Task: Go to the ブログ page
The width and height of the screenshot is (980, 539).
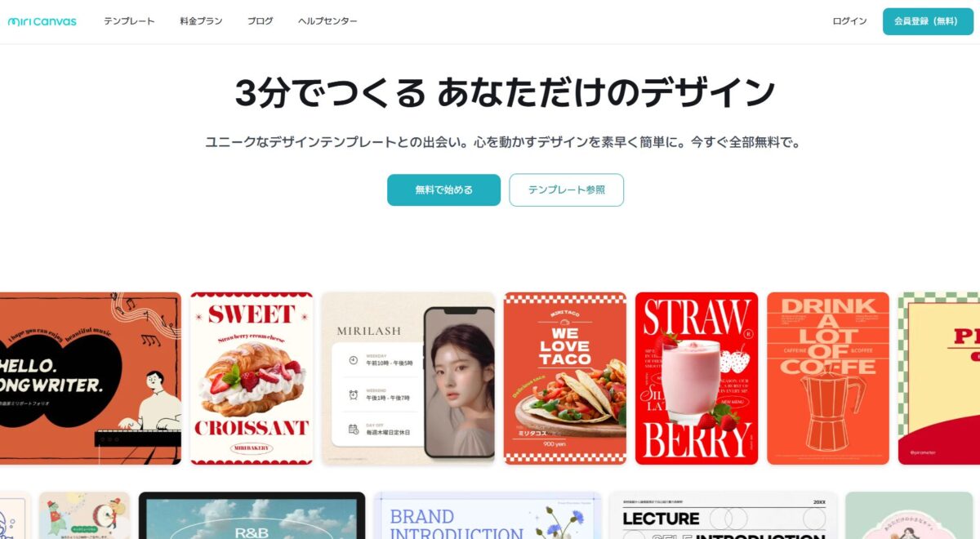Action: point(261,21)
